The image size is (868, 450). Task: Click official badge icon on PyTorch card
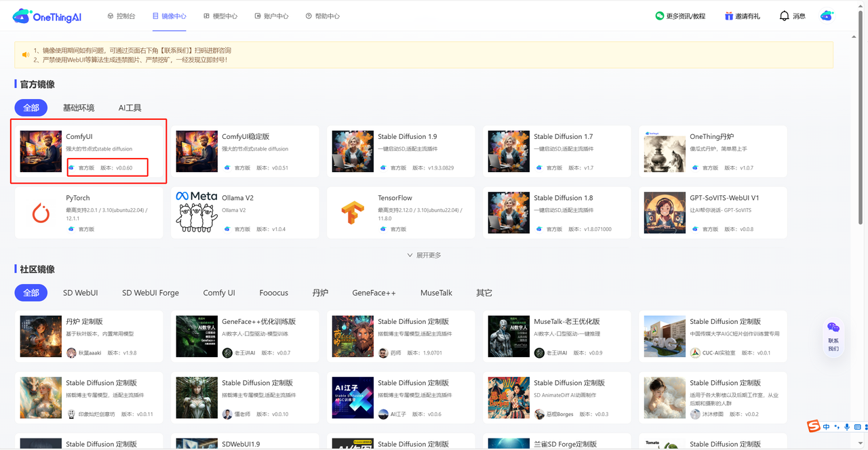click(x=71, y=229)
